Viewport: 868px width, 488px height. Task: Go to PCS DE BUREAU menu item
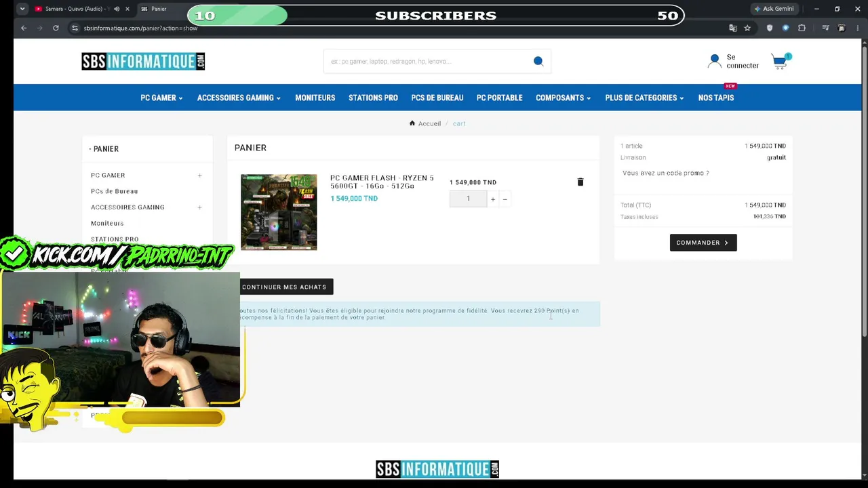[437, 98]
